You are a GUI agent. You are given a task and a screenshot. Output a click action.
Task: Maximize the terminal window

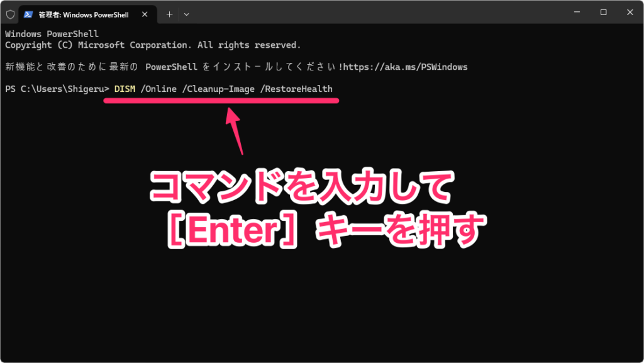(x=603, y=13)
